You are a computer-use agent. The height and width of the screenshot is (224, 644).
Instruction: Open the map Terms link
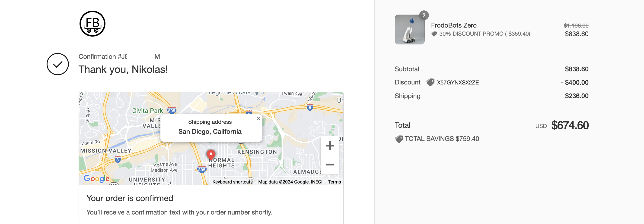coord(334,182)
